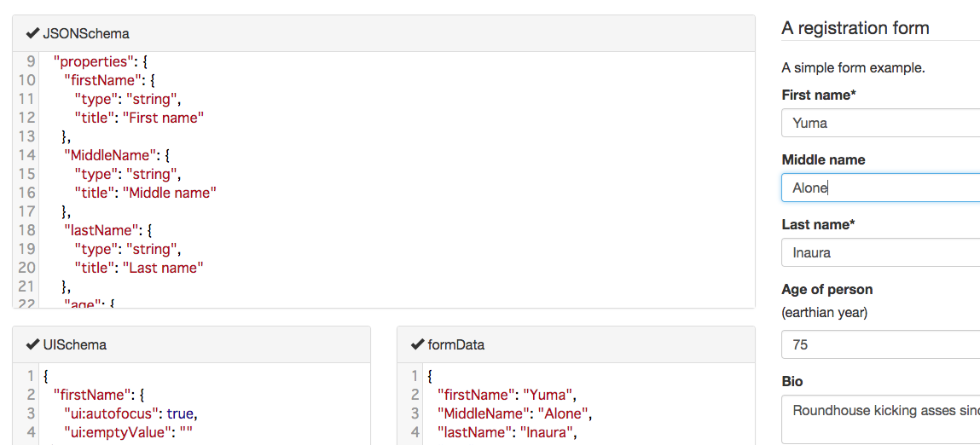Click the "Bio" form label

792,381
